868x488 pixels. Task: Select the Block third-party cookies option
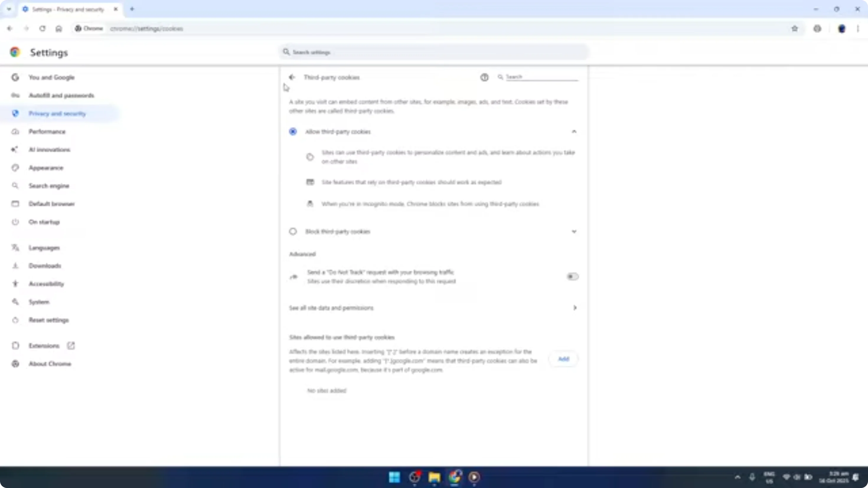pos(293,231)
